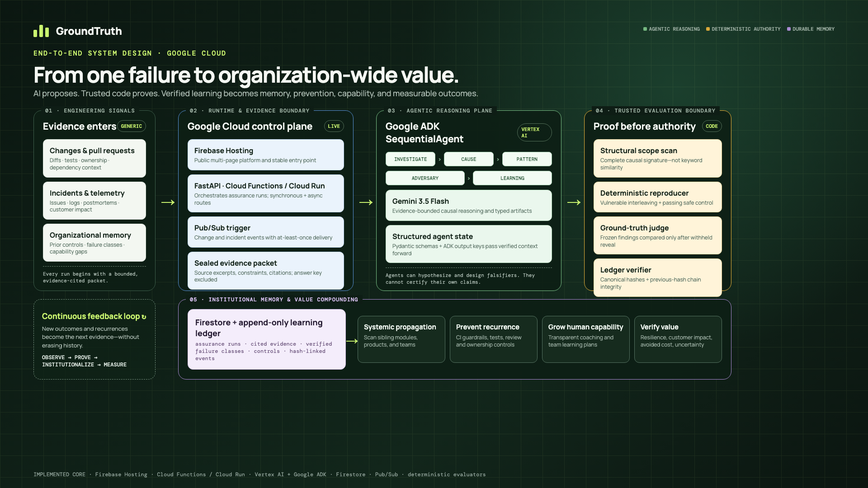Click the Ledger verifier card
This screenshot has height=488, width=868.
pos(658,277)
